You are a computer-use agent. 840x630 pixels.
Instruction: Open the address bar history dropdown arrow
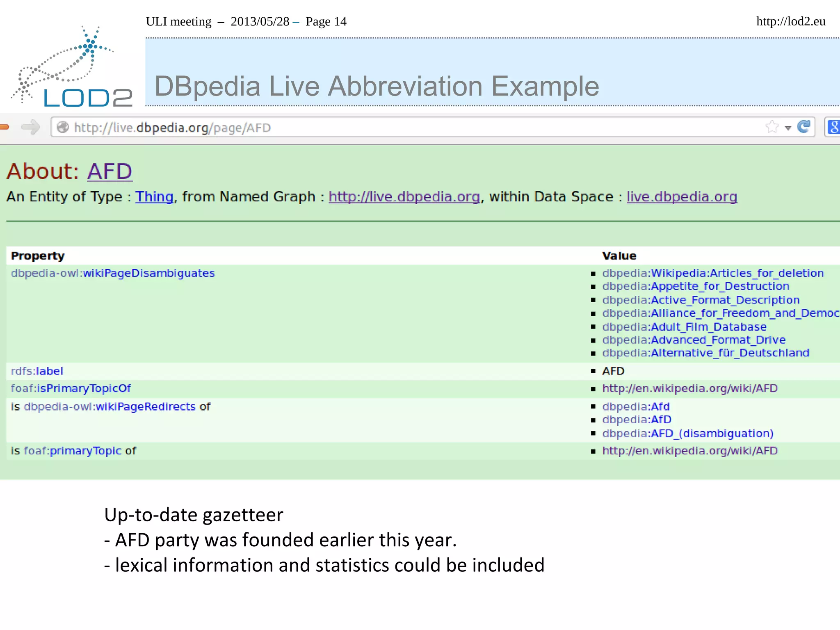(788, 128)
